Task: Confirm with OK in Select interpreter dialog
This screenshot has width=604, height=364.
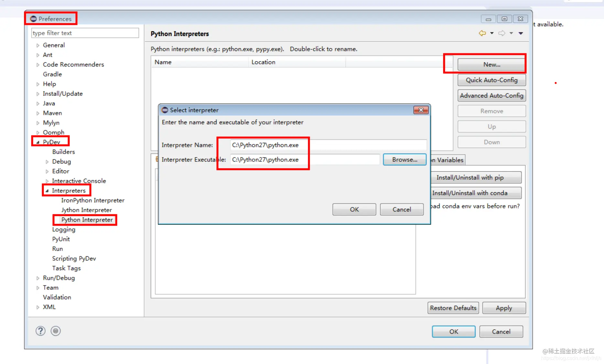Action: click(x=354, y=209)
